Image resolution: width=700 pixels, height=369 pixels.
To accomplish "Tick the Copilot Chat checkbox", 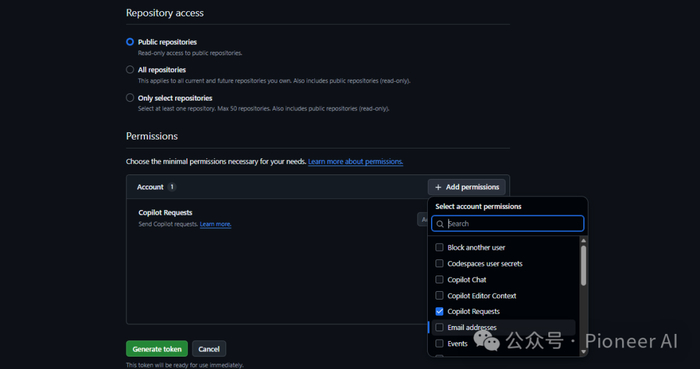I will click(x=439, y=279).
